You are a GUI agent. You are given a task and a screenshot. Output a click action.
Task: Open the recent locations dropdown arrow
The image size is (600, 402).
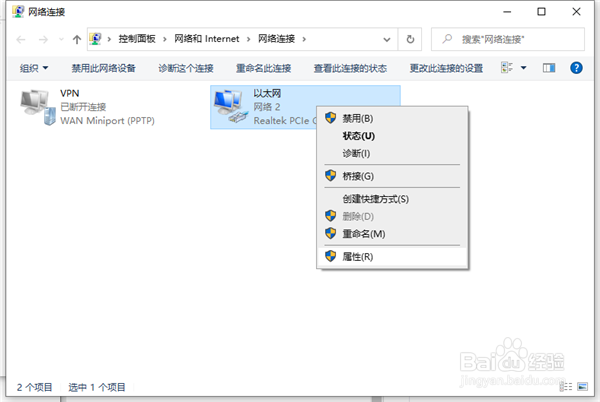(x=61, y=39)
